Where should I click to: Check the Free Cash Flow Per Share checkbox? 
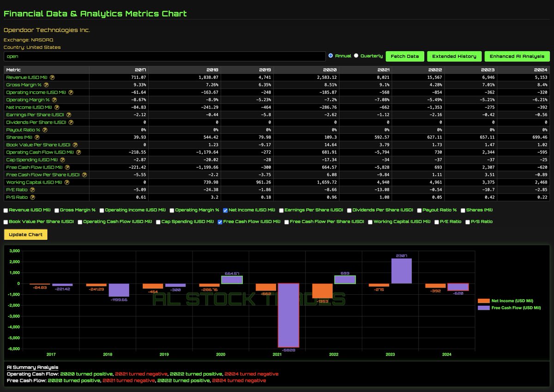point(286,222)
